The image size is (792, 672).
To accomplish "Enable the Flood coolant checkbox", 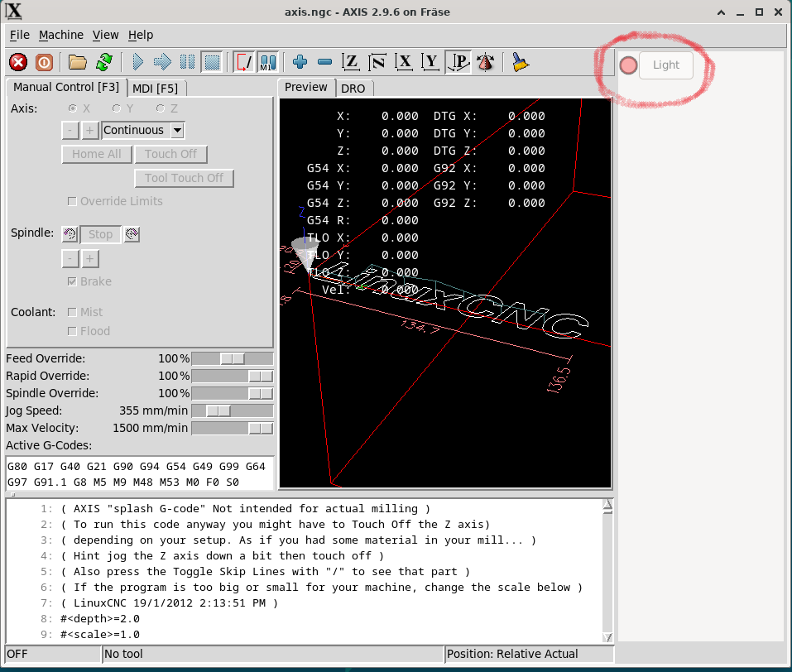I will (x=73, y=331).
